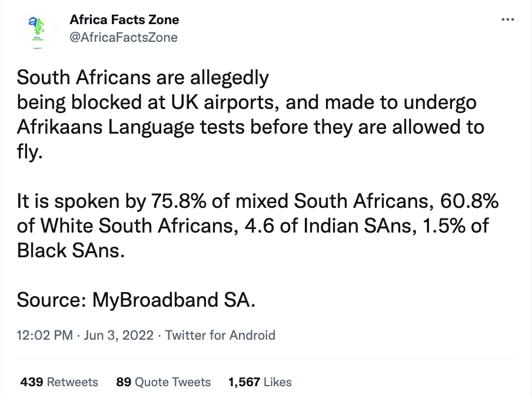Open the @AfricaFactsZone handle link
Image resolution: width=532 pixels, height=398 pixels.
click(124, 38)
